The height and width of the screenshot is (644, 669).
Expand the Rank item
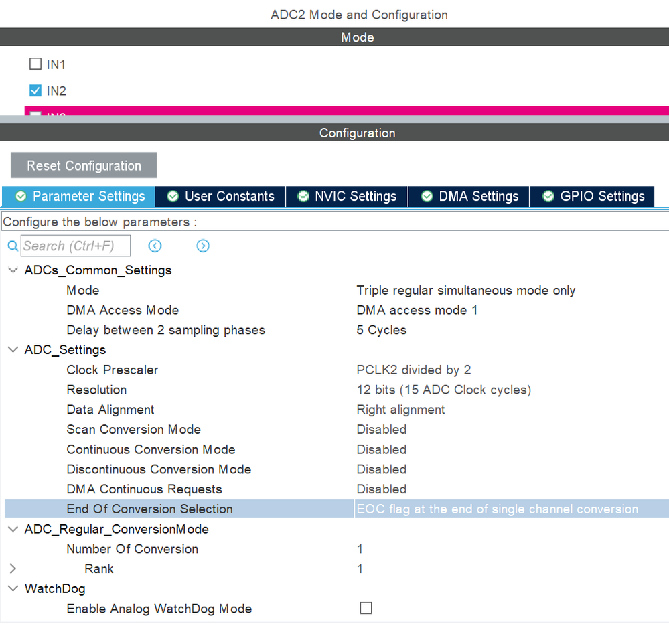pos(13,568)
